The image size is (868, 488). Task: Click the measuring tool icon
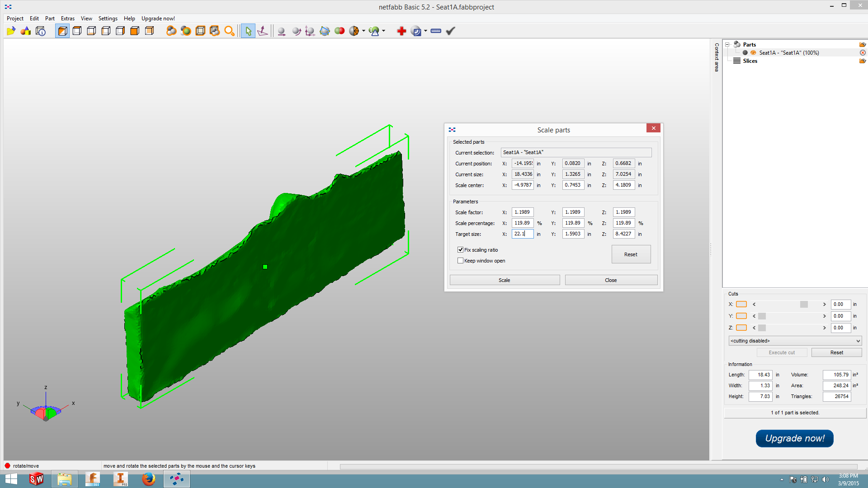point(416,31)
